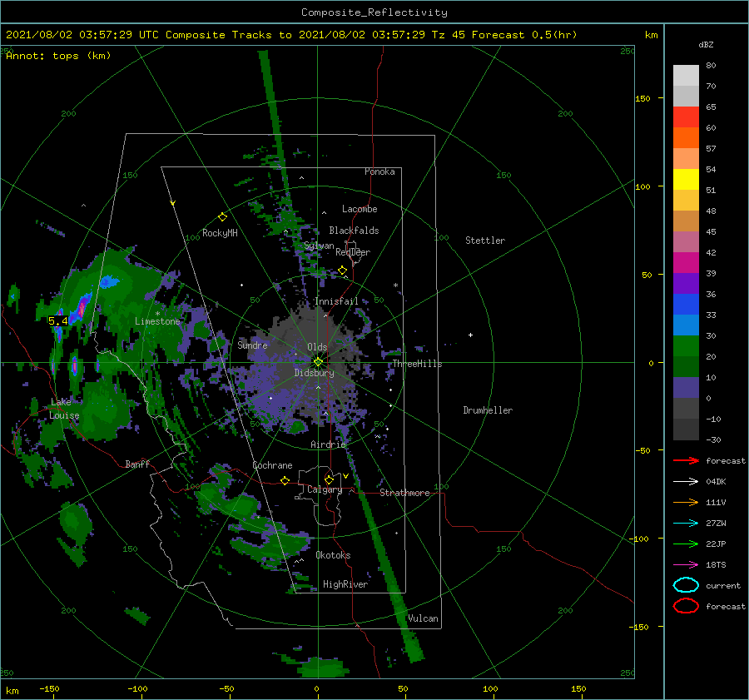Click the bright green swatch below 30 dBZ

686,346
